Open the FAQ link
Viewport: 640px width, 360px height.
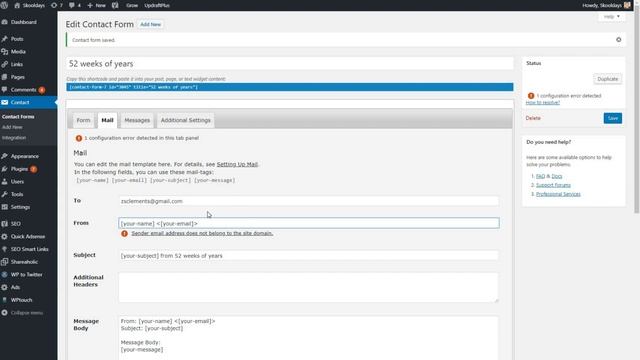click(x=540, y=176)
